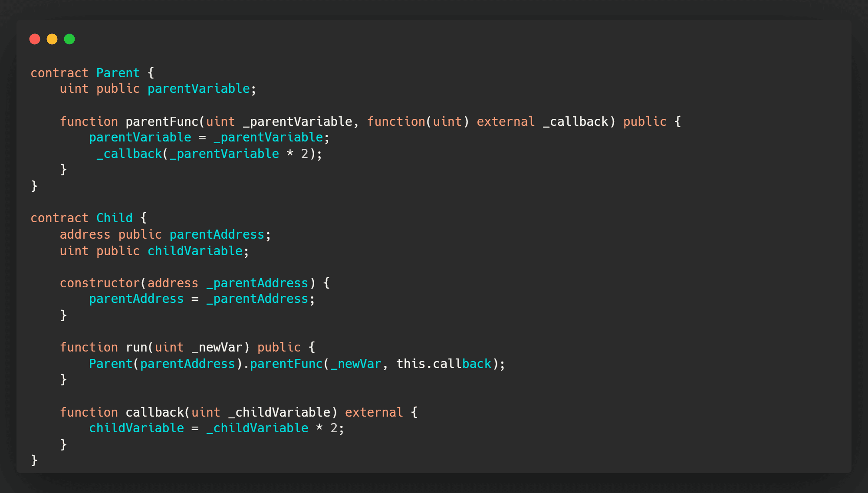Click the 'constructor' keyword

[x=99, y=283]
